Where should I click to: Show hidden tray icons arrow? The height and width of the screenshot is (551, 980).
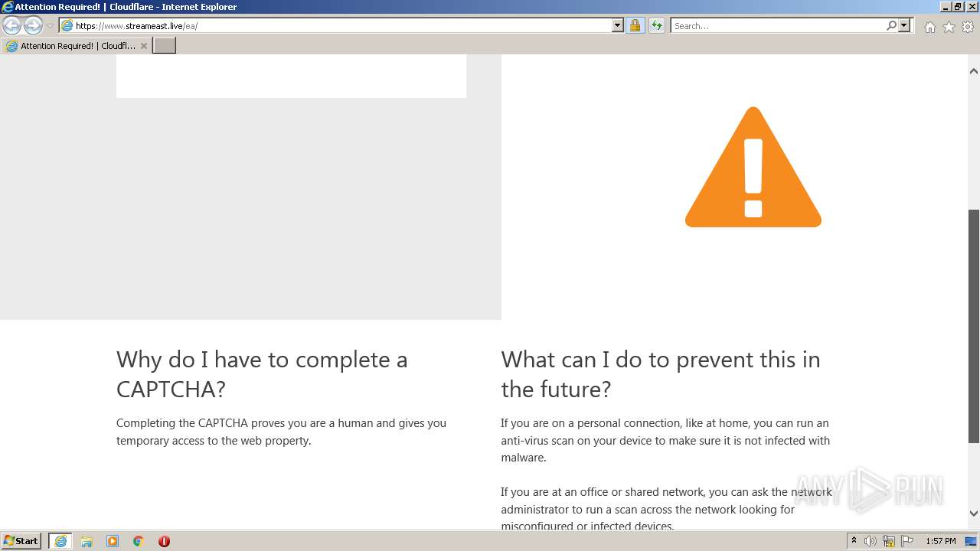click(x=854, y=541)
